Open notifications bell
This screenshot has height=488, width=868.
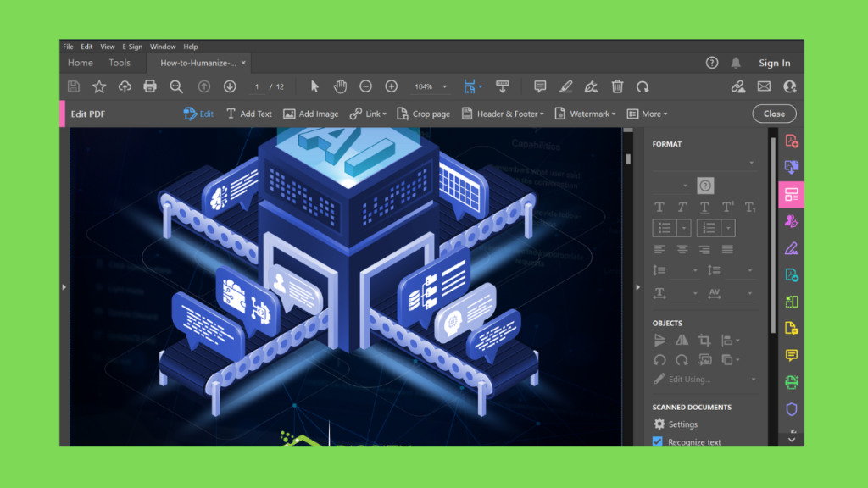(736, 63)
